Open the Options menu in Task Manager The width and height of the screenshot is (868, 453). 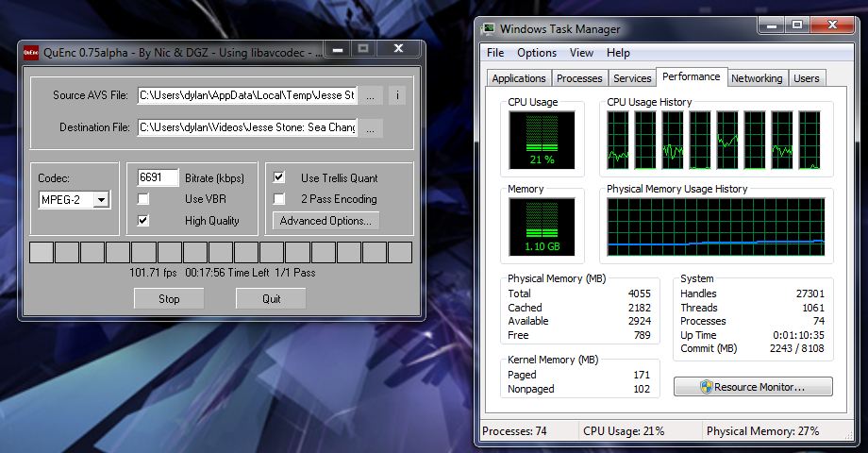click(x=537, y=53)
